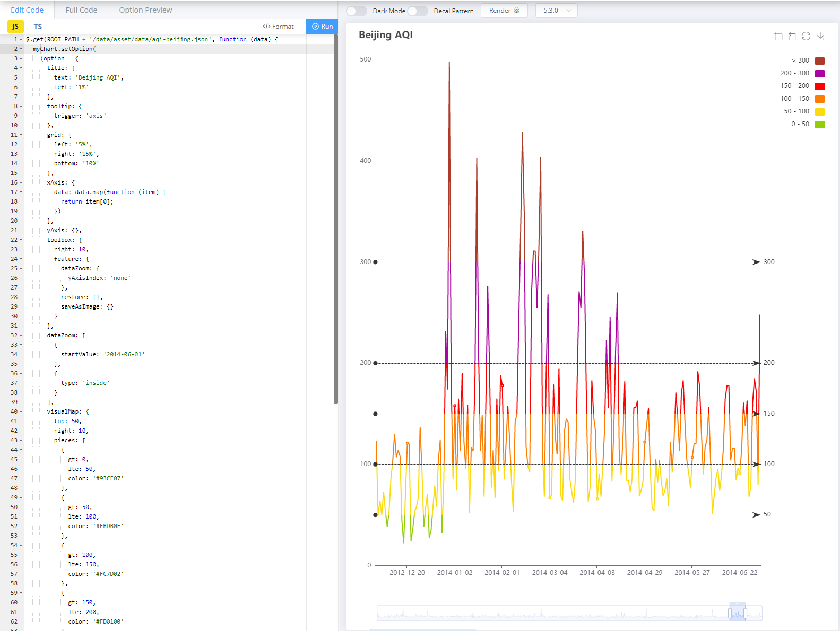Toggle the Dark Mode switch
Screen dimensions: 840x631
coord(357,11)
